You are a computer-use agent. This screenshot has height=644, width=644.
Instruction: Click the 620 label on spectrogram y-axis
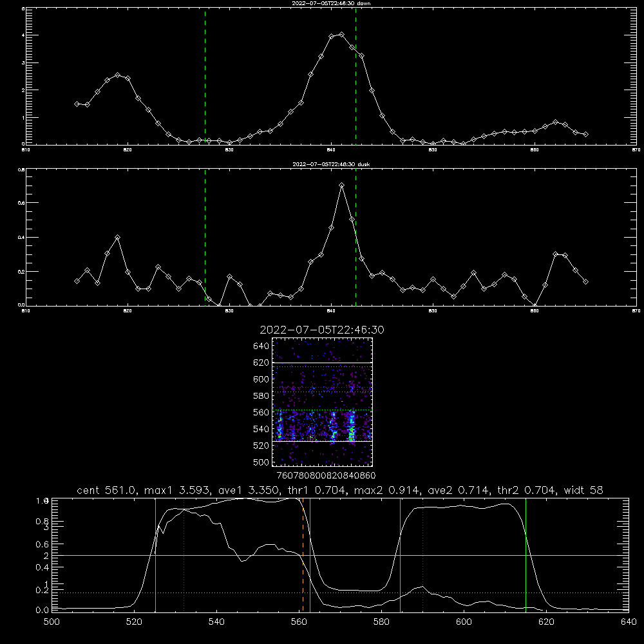click(261, 363)
